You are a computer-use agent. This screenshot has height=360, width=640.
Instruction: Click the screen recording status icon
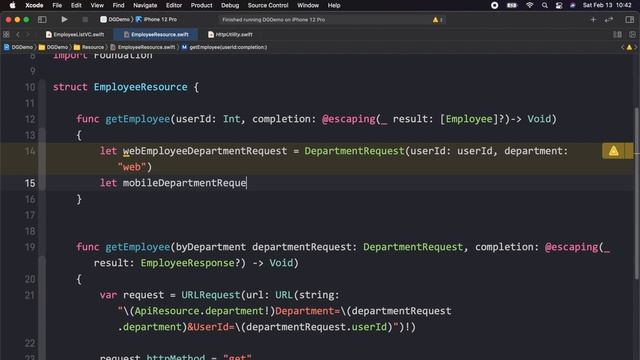click(x=494, y=5)
